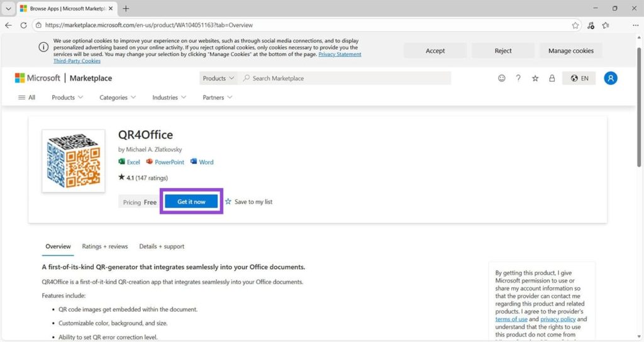
Task: Click Manage cookies button
Action: (571, 50)
